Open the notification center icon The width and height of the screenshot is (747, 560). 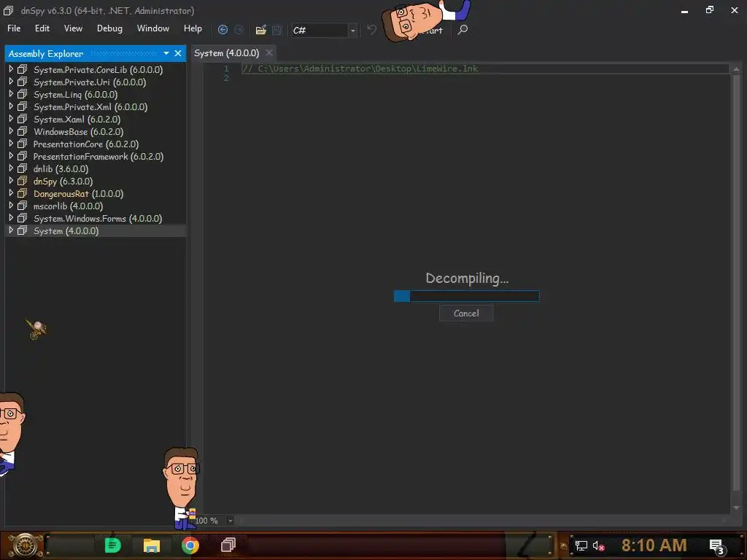[717, 547]
